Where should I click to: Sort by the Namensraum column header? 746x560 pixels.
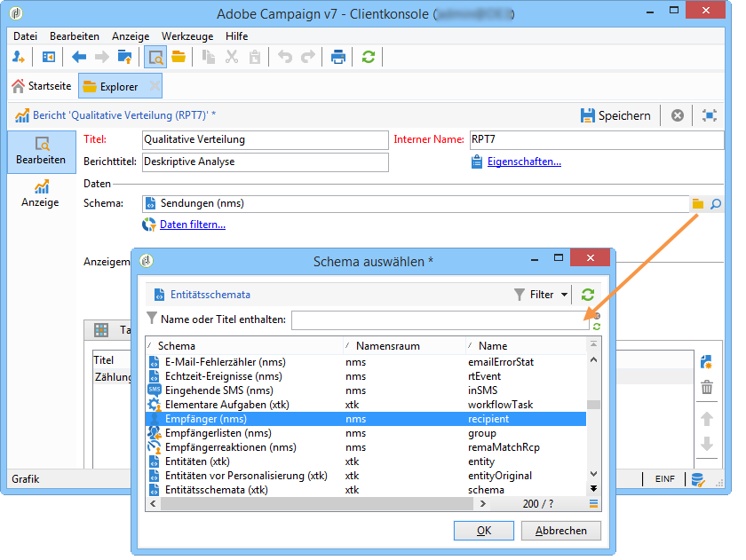pyautogui.click(x=404, y=346)
